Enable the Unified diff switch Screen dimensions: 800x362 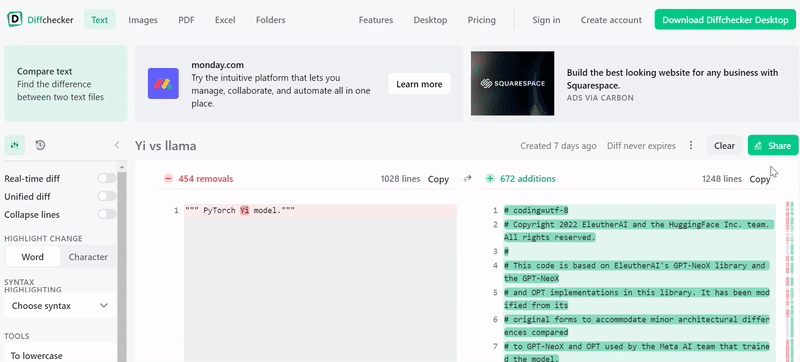coord(107,196)
